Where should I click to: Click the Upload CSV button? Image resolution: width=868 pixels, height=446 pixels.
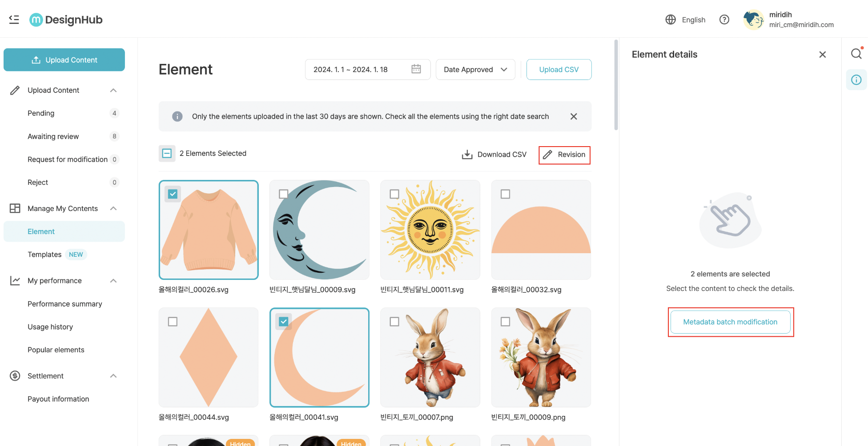point(559,70)
